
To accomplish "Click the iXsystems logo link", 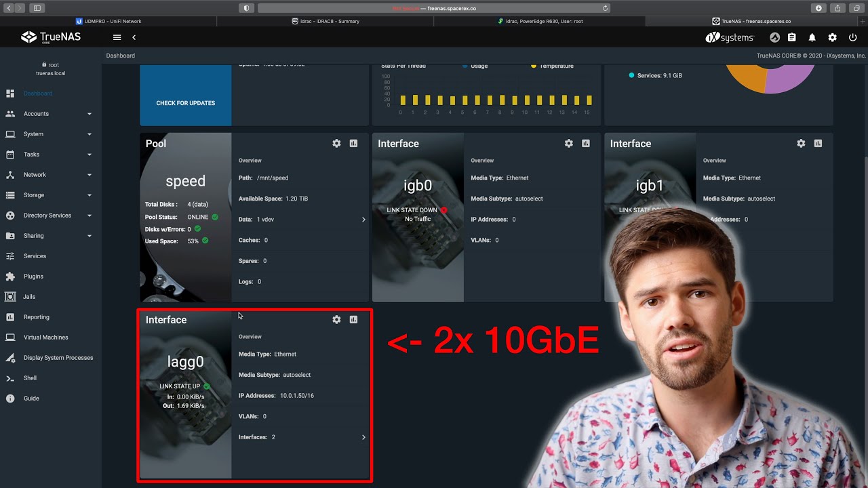I will click(x=730, y=38).
